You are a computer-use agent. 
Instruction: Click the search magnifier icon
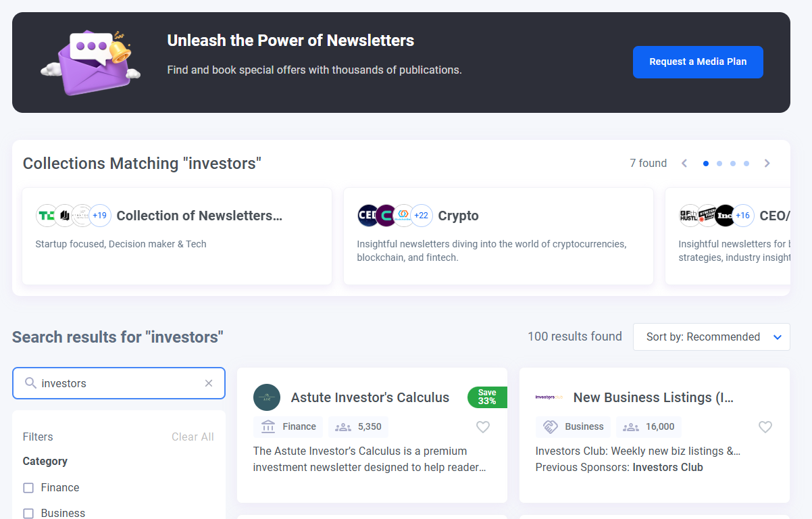click(30, 383)
